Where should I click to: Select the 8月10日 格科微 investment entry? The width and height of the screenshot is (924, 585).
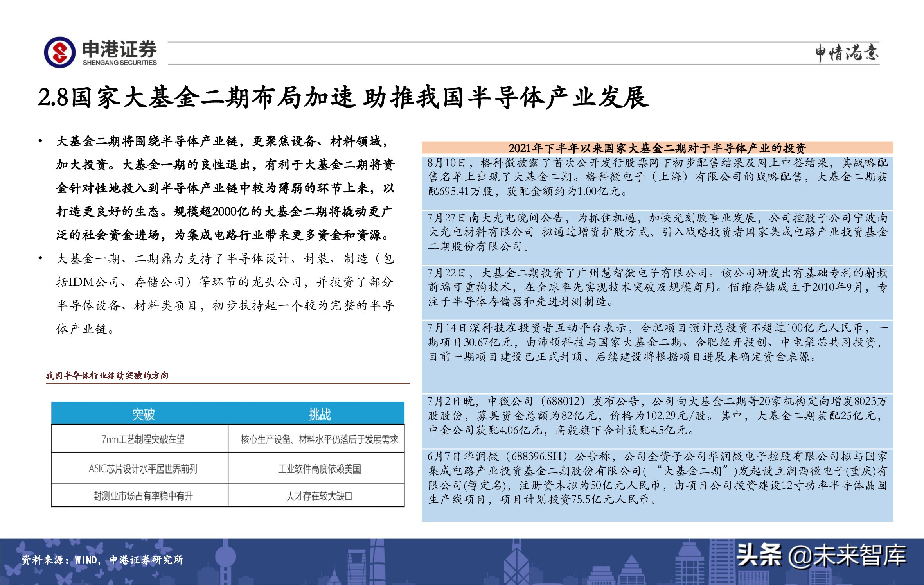tap(657, 182)
